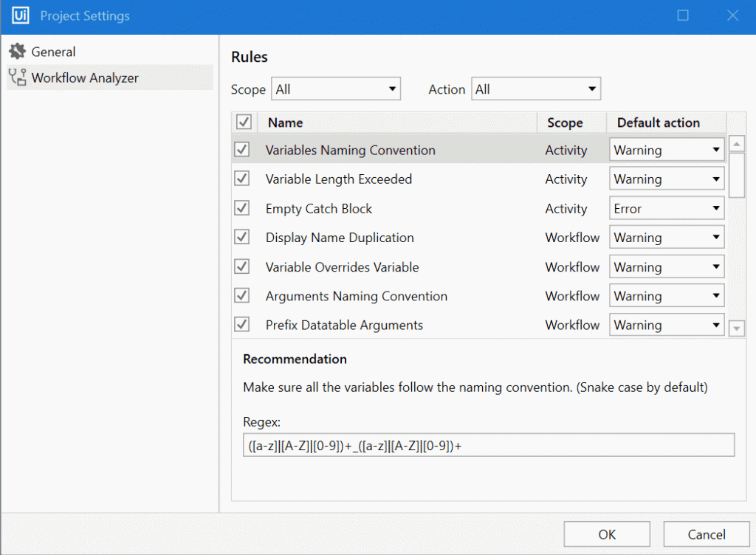Uncheck Variable Length Exceeded rule
756x555 pixels.
point(242,179)
